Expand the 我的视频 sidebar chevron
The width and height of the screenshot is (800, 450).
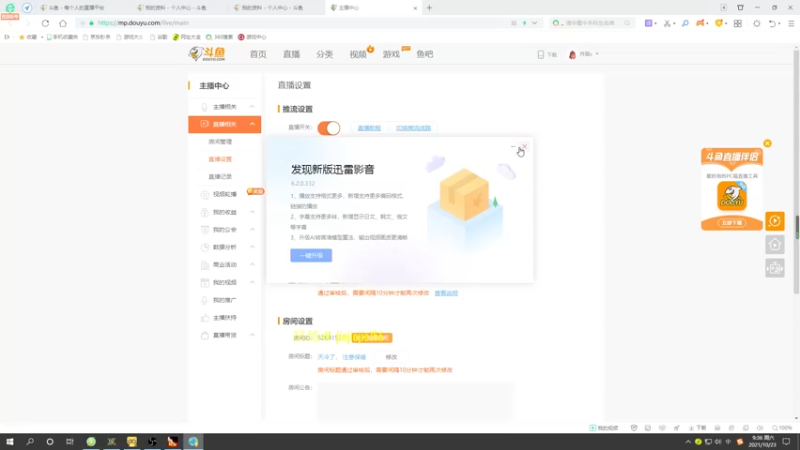252,282
